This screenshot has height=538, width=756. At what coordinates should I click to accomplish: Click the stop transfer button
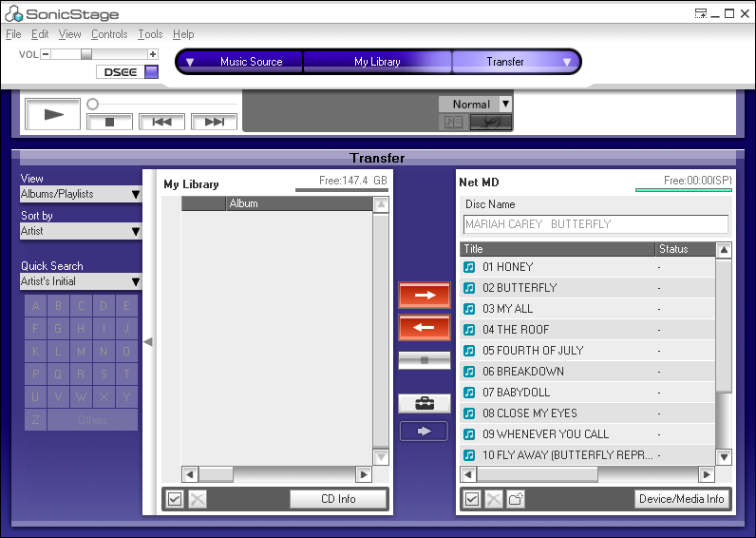(x=425, y=360)
